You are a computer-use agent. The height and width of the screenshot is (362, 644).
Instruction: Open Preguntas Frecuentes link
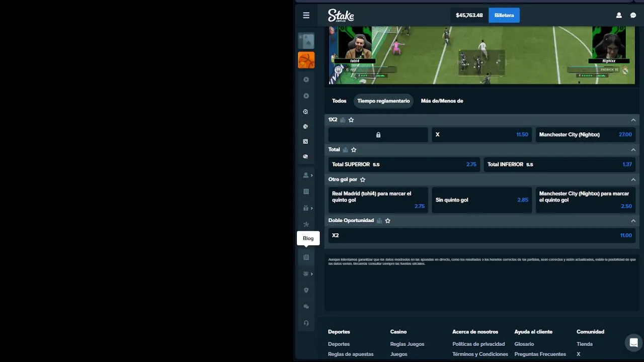point(540,354)
